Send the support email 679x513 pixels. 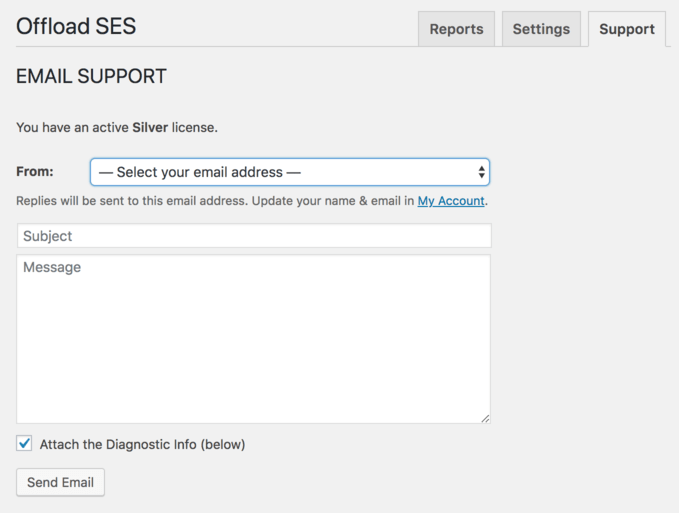tap(60, 482)
